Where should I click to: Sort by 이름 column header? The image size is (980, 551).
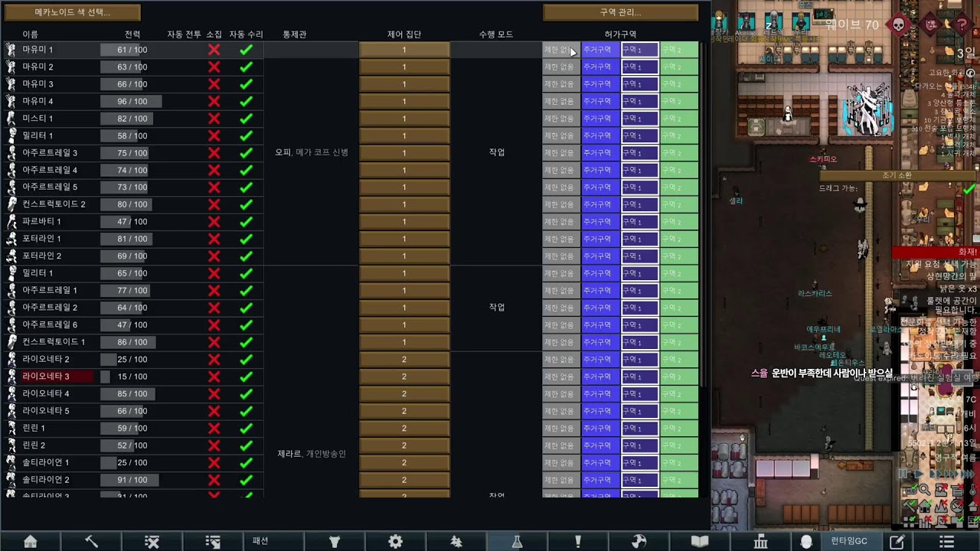click(x=30, y=34)
